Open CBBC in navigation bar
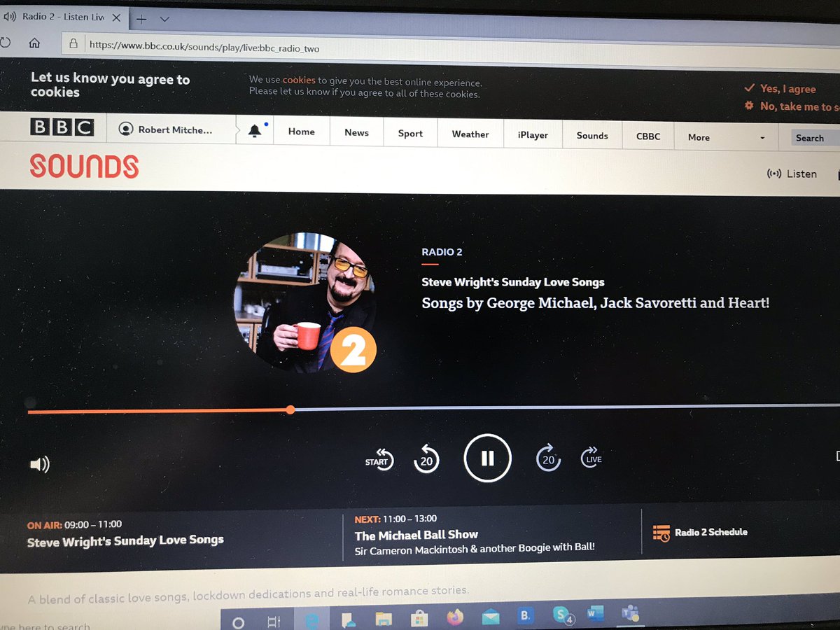Screen dimensions: 840x630 tap(648, 136)
